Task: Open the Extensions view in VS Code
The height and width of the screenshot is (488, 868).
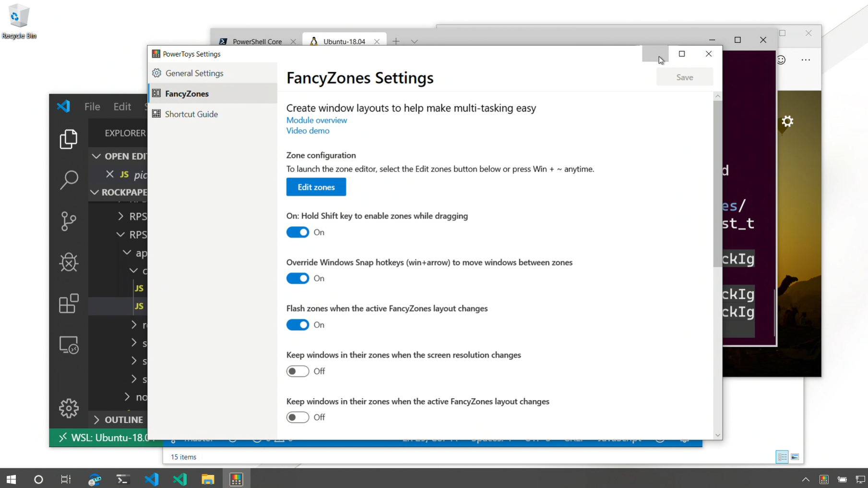Action: coord(69,304)
